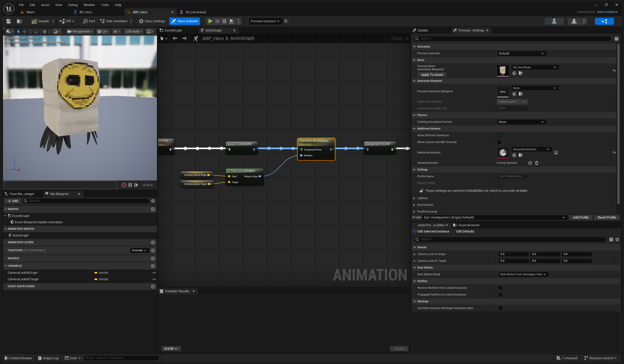Select the Edit Defaults radio button
The width and height of the screenshot is (624, 364).
click(453, 231)
